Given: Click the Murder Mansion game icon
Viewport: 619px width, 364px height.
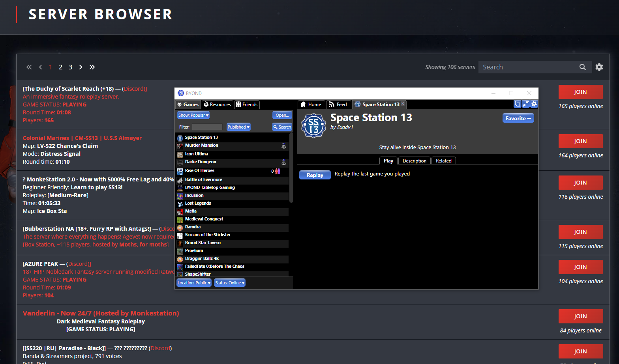Looking at the screenshot, I should click(180, 146).
